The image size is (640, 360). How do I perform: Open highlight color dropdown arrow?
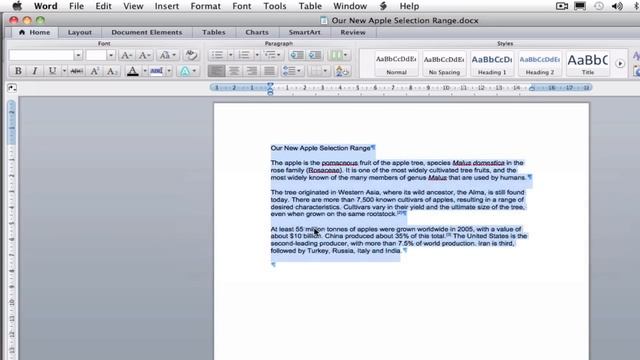coord(169,71)
